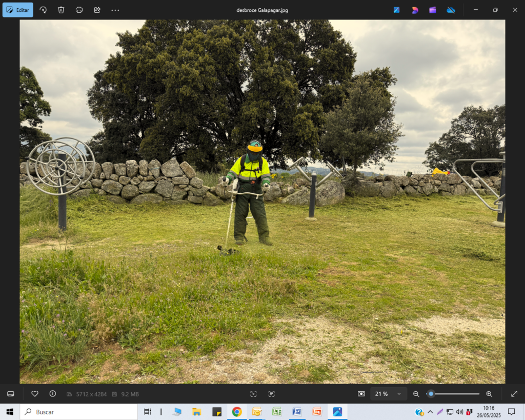Open the clock showing 10:16 26/05/2025

pos(489,412)
